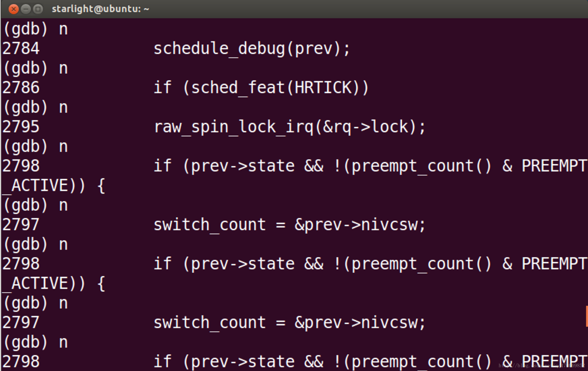588x371 pixels.
Task: Click the title text starlight@ubuntu: ~
Action: pyautogui.click(x=100, y=9)
